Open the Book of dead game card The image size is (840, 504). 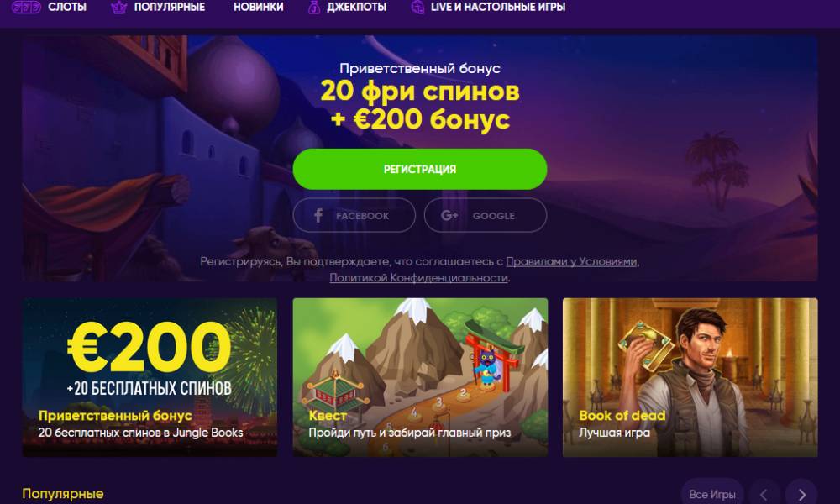tap(690, 378)
